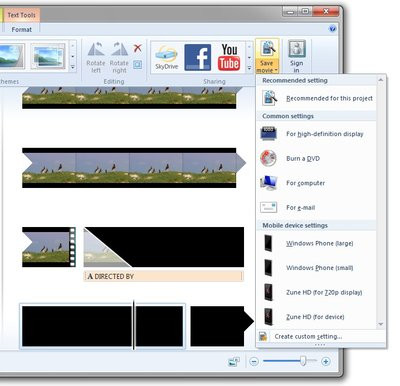Upload movie to YouTube

point(229,57)
